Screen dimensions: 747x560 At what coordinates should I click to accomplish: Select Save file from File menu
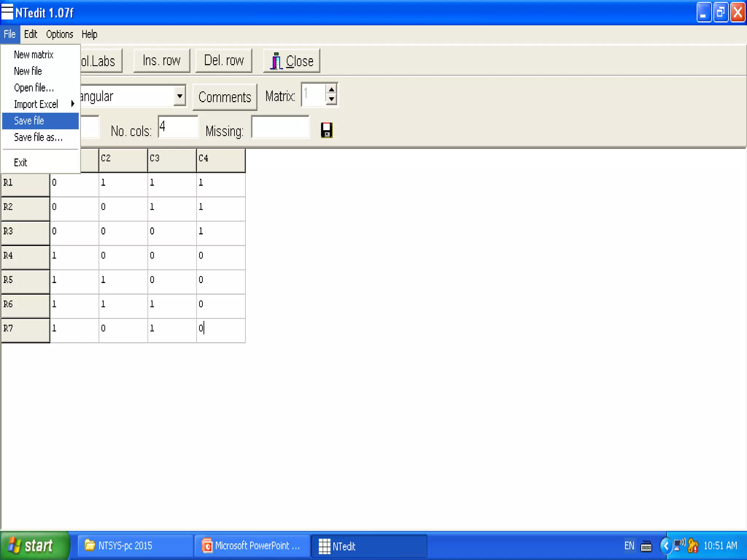(x=40, y=121)
